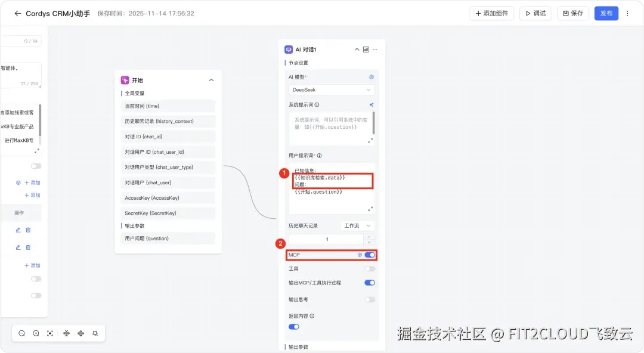Click the 添加 link beside the gear icon
Viewport: 644px width, 353px height.
(32, 182)
